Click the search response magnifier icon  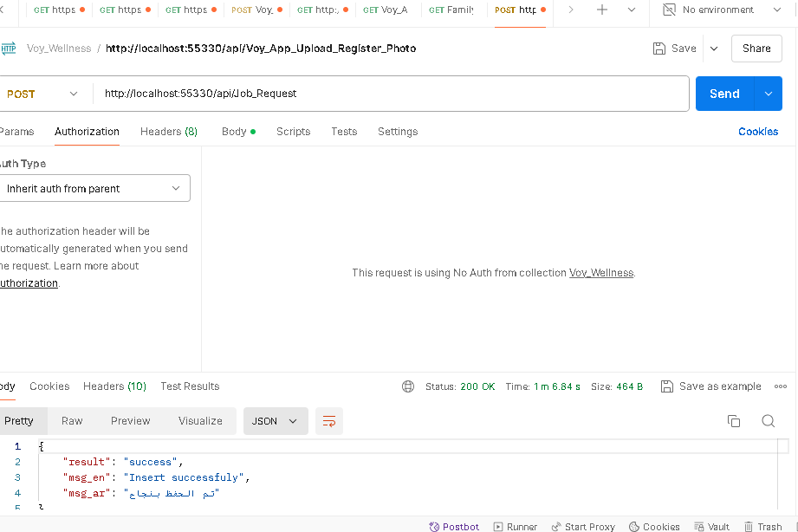768,421
